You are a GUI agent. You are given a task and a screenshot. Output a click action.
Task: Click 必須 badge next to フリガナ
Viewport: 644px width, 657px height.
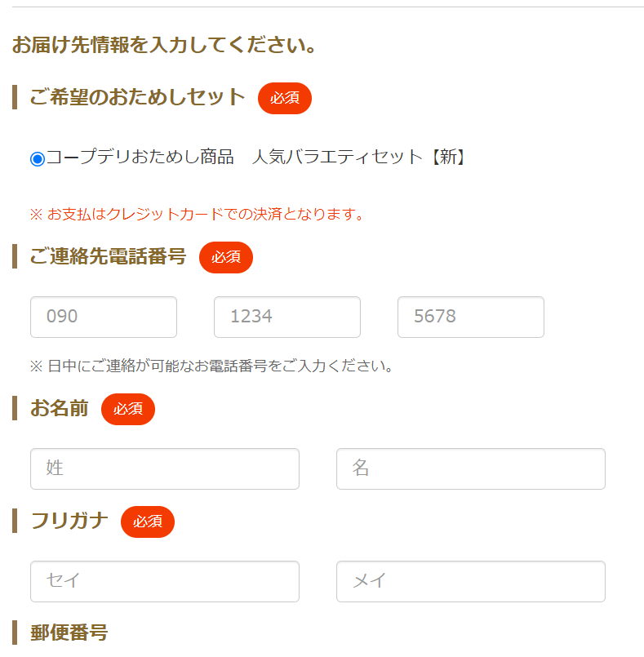pos(148,522)
